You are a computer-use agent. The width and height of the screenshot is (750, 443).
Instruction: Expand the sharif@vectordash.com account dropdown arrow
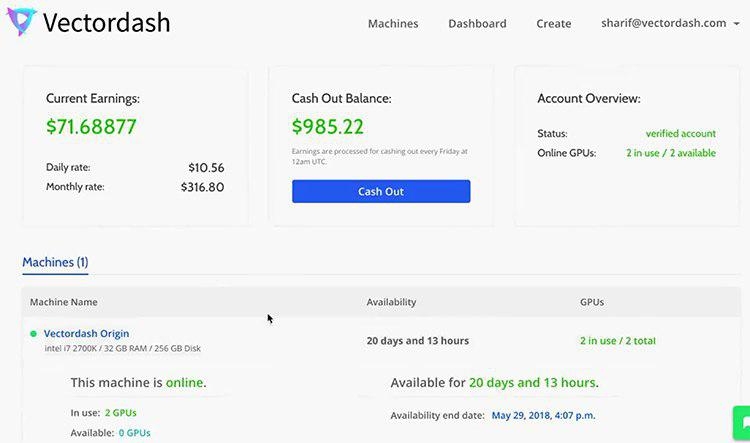coord(737,23)
